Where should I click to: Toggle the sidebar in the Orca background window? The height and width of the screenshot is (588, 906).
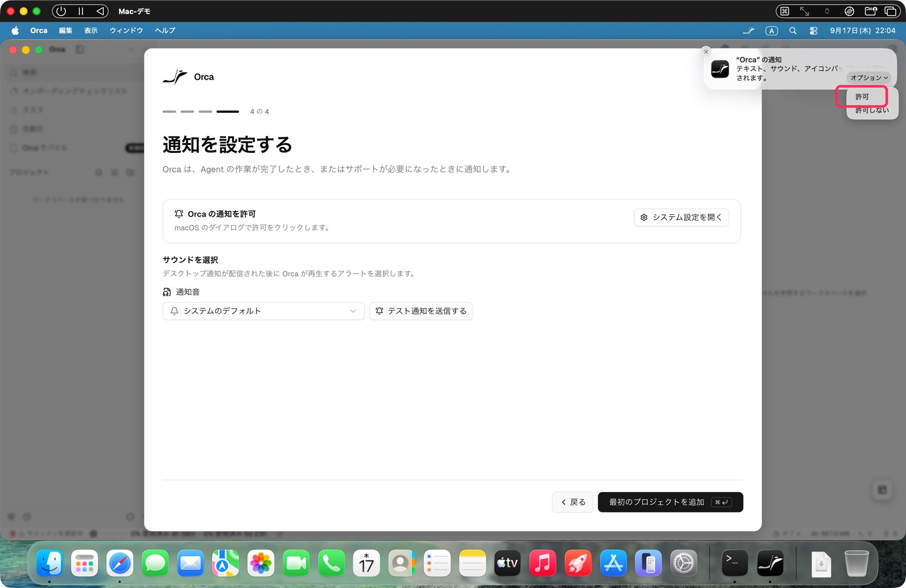click(80, 49)
